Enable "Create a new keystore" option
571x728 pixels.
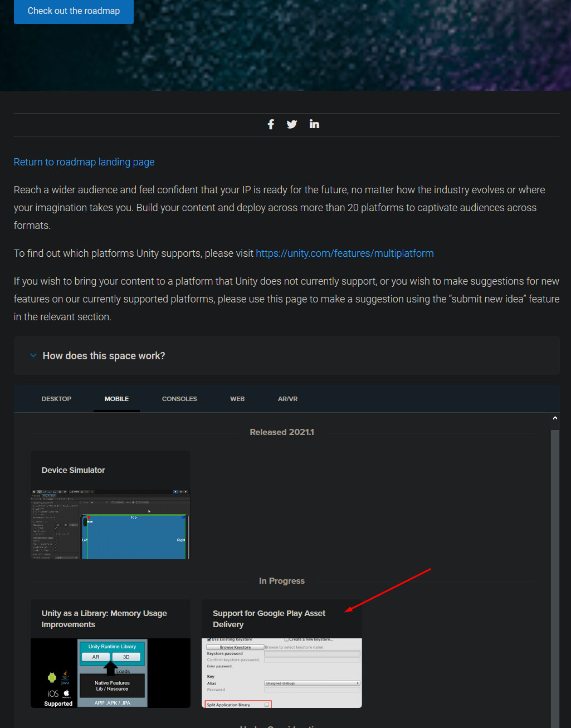click(286, 639)
